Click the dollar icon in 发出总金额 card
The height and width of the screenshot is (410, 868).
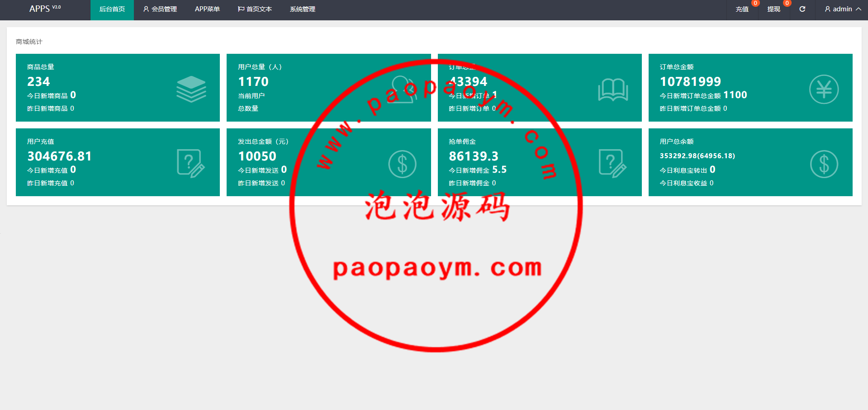click(402, 164)
